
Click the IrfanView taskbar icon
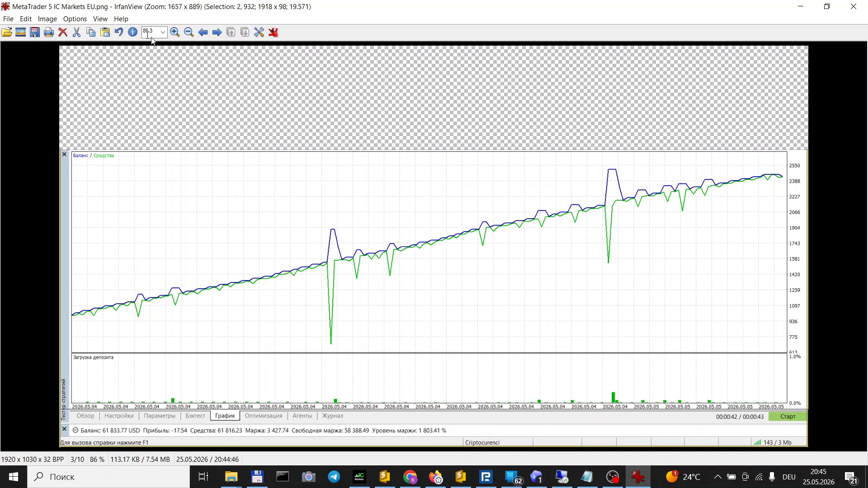click(x=638, y=477)
